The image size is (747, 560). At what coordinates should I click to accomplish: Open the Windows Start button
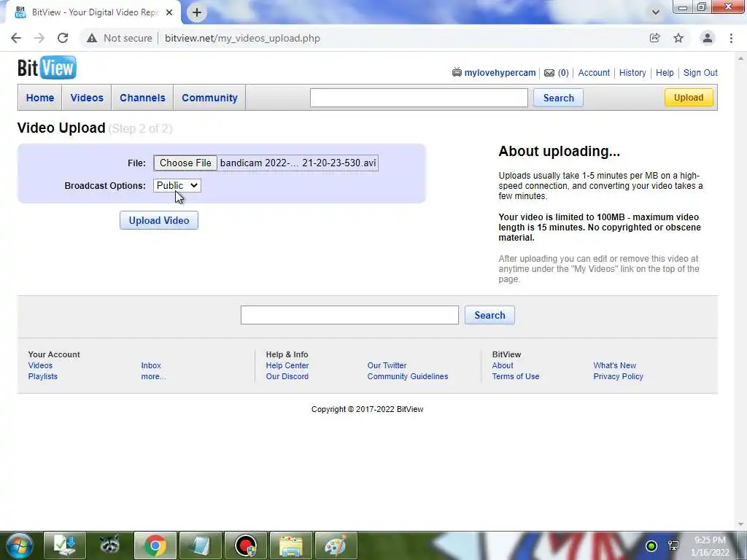coord(19,545)
